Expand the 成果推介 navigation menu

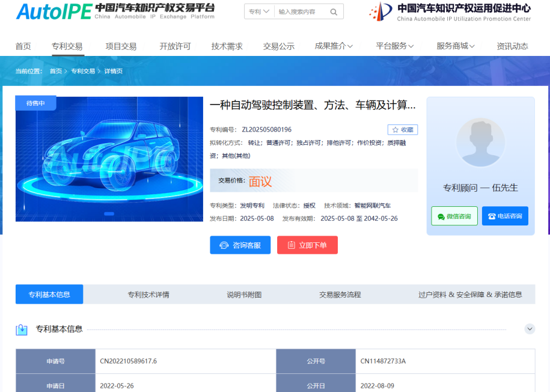click(334, 46)
